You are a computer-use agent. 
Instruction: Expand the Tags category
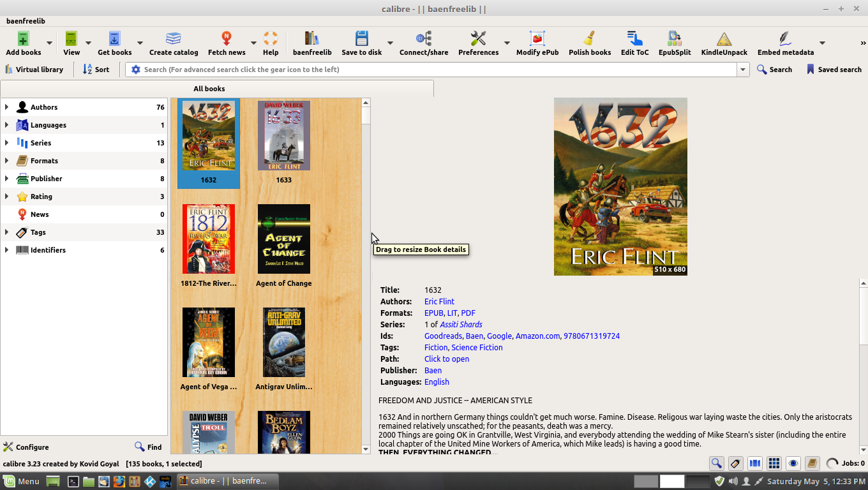point(6,232)
